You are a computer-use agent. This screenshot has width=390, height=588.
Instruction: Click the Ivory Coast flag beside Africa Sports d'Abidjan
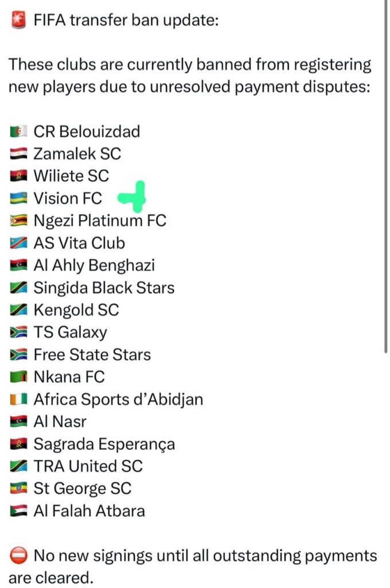(x=18, y=400)
